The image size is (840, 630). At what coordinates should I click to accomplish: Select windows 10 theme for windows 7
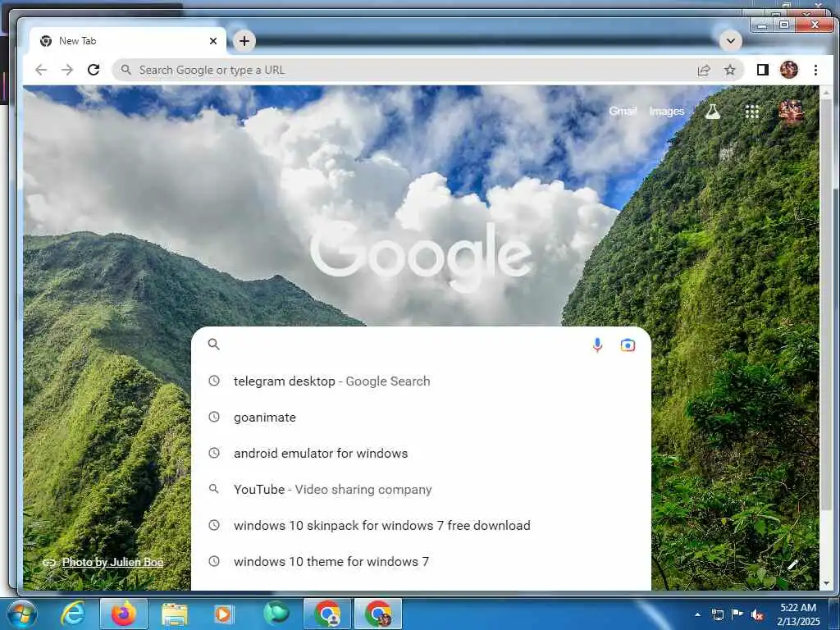422,561
